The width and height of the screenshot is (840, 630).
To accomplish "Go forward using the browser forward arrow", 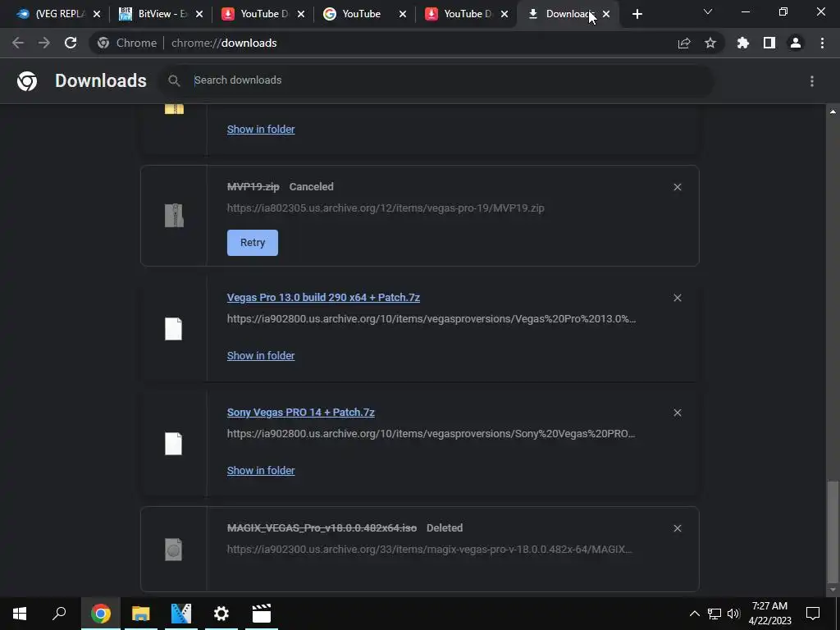I will [x=44, y=43].
